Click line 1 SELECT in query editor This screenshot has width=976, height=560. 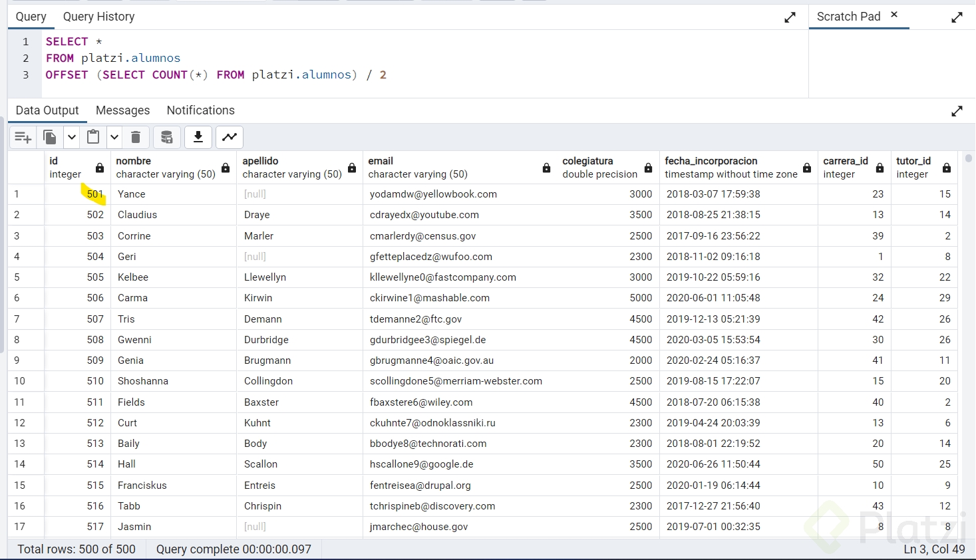[67, 41]
